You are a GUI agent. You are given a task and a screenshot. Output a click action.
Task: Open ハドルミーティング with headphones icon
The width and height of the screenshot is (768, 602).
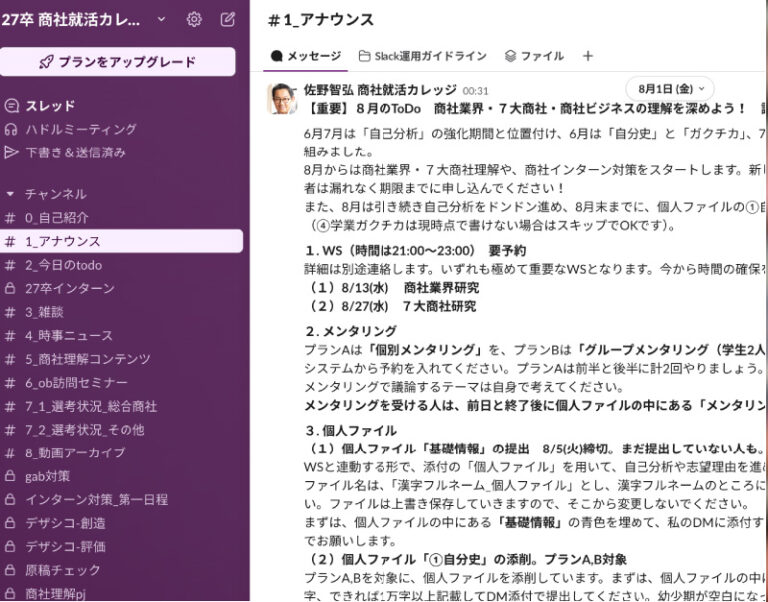coord(80,129)
